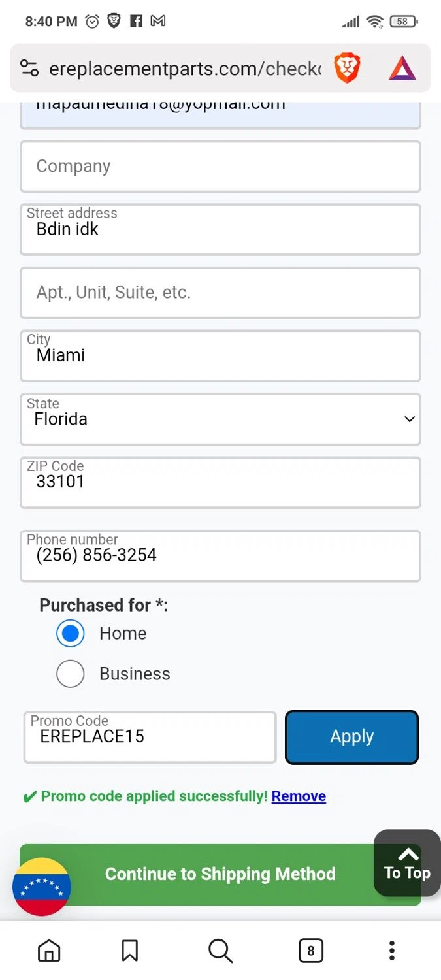This screenshot has height=980, width=441.
Task: Go to browser home page icon
Action: tap(49, 951)
